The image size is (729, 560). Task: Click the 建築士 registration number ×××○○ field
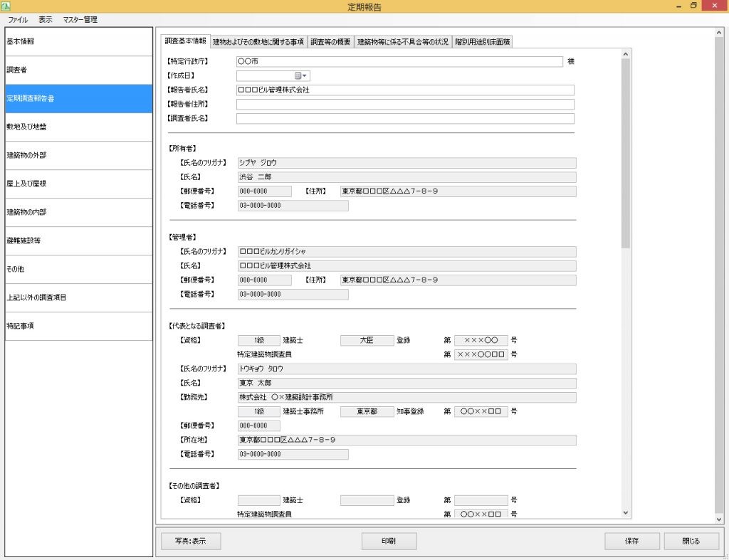pos(481,341)
